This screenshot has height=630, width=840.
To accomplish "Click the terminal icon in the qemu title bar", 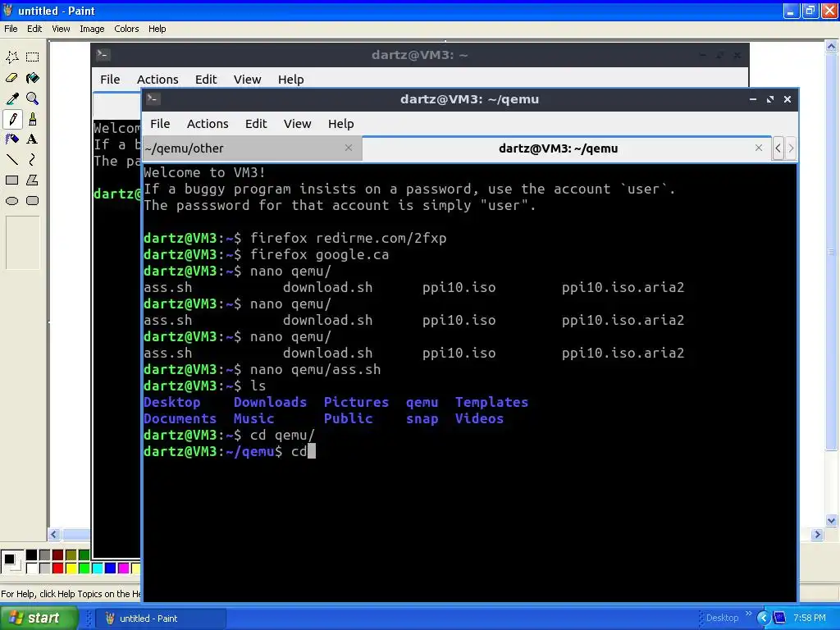I will [x=153, y=98].
